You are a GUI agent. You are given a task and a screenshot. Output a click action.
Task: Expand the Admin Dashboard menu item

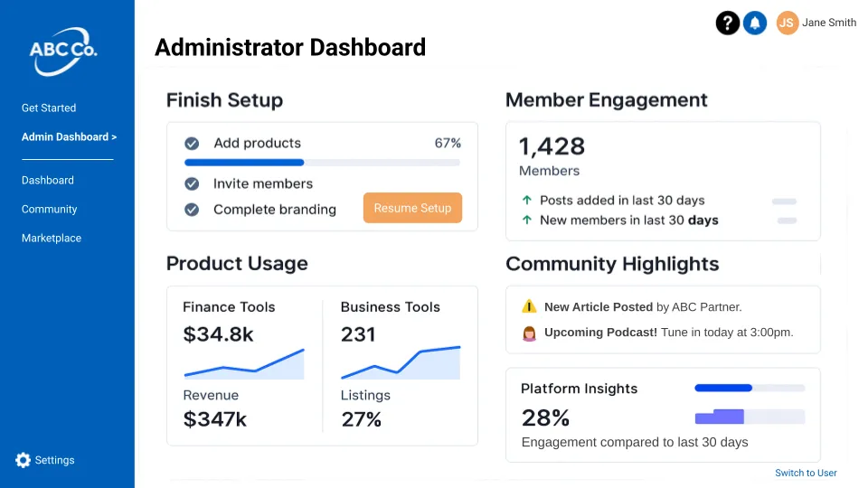point(70,137)
